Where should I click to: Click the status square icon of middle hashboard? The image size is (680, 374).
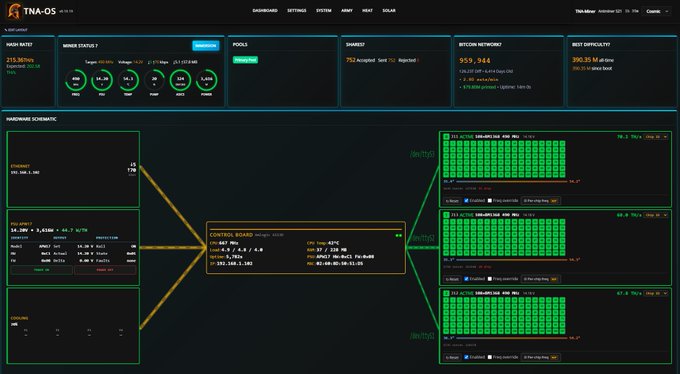click(x=446, y=215)
